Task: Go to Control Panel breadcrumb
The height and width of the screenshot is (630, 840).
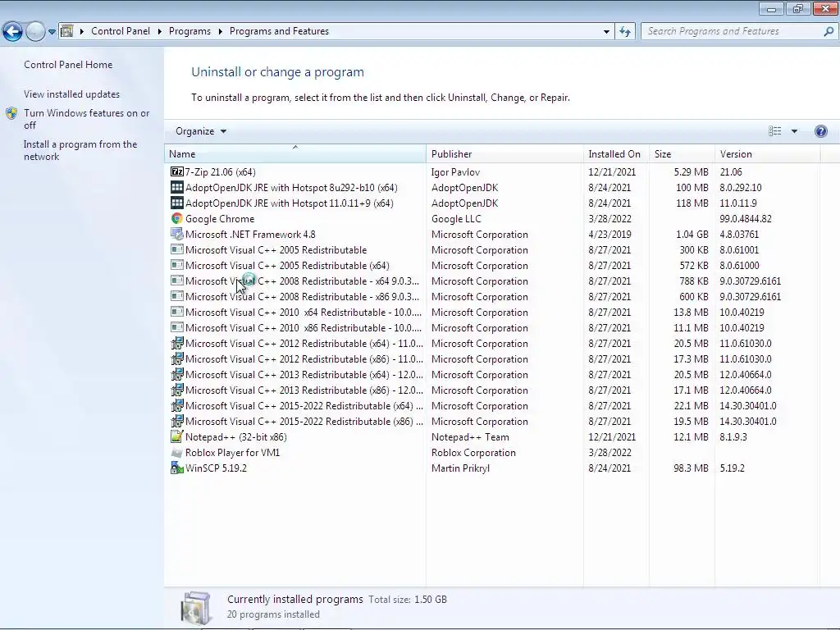Action: pyautogui.click(x=121, y=31)
